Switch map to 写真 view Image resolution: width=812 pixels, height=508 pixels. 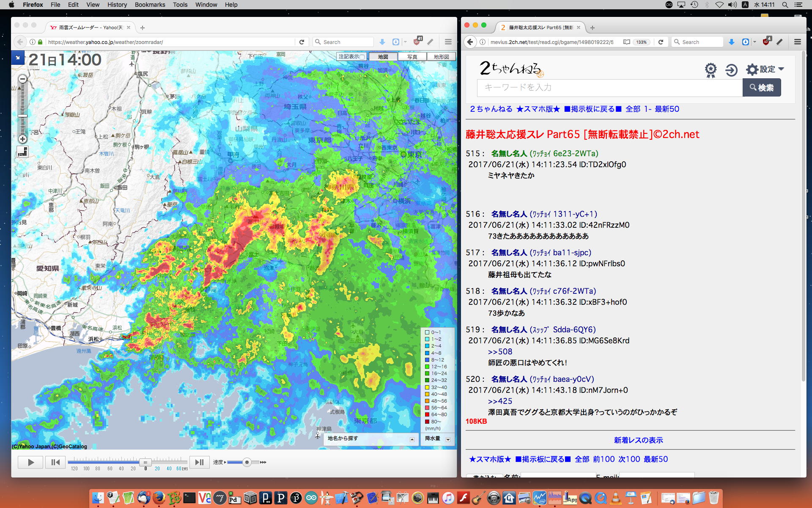pyautogui.click(x=412, y=57)
